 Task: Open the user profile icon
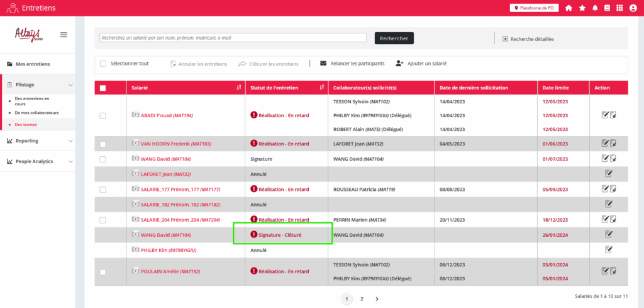pyautogui.click(x=633, y=8)
